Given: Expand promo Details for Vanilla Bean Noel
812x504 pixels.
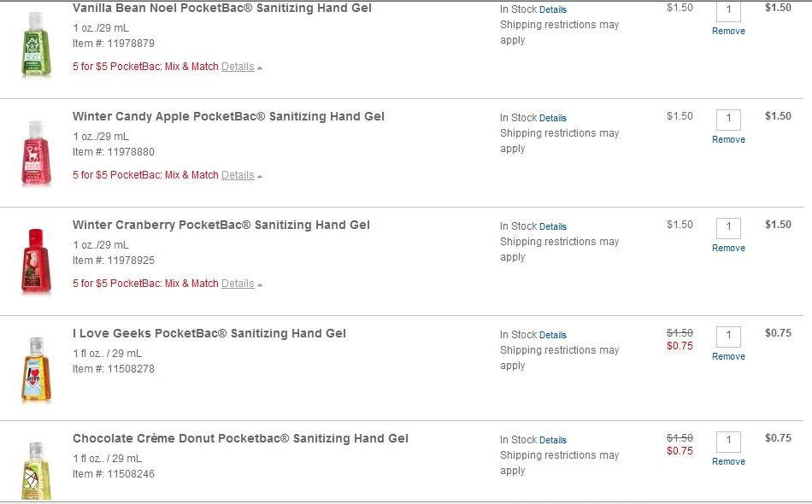Looking at the screenshot, I should pyautogui.click(x=238, y=67).
